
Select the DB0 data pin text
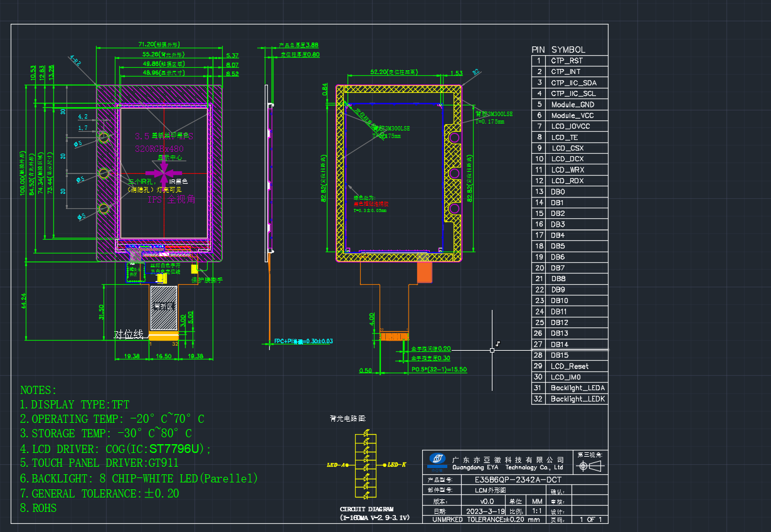point(558,191)
